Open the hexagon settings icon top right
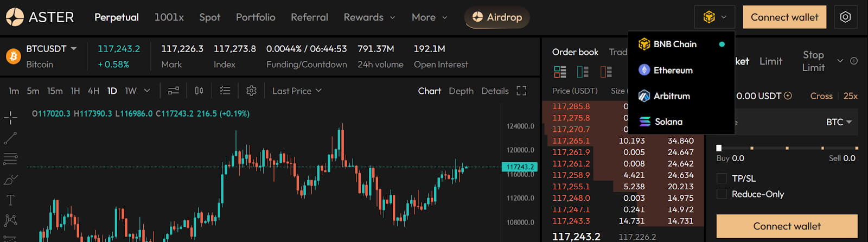The width and height of the screenshot is (868, 242). pyautogui.click(x=845, y=17)
